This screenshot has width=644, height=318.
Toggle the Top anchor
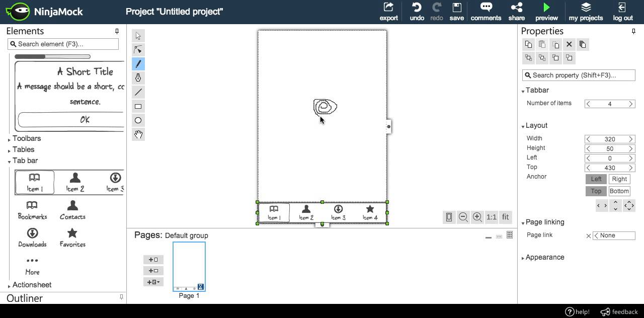(596, 191)
